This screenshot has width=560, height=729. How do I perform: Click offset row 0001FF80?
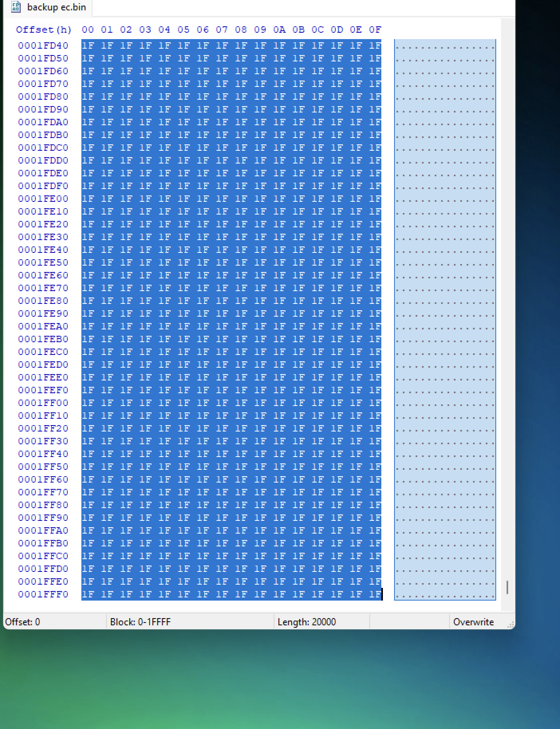point(43,505)
